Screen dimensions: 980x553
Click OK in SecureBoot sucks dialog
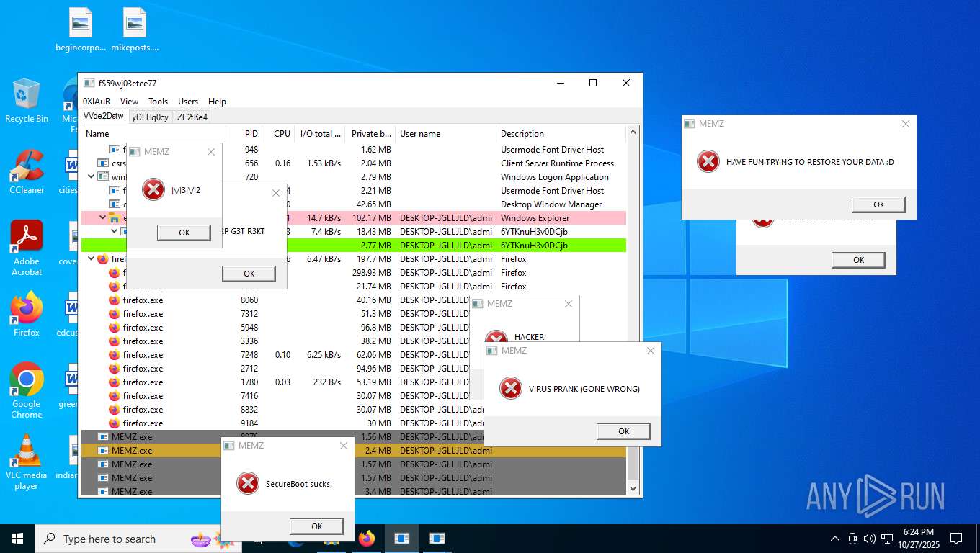point(316,526)
